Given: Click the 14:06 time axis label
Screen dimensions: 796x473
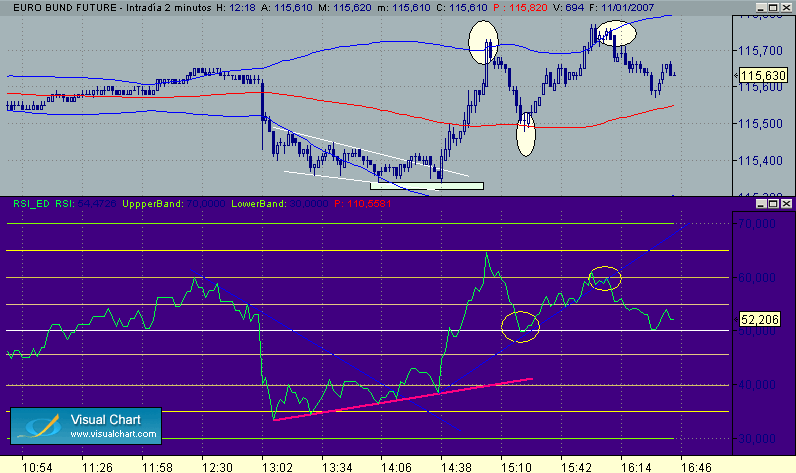Looking at the screenshot, I should [396, 467].
